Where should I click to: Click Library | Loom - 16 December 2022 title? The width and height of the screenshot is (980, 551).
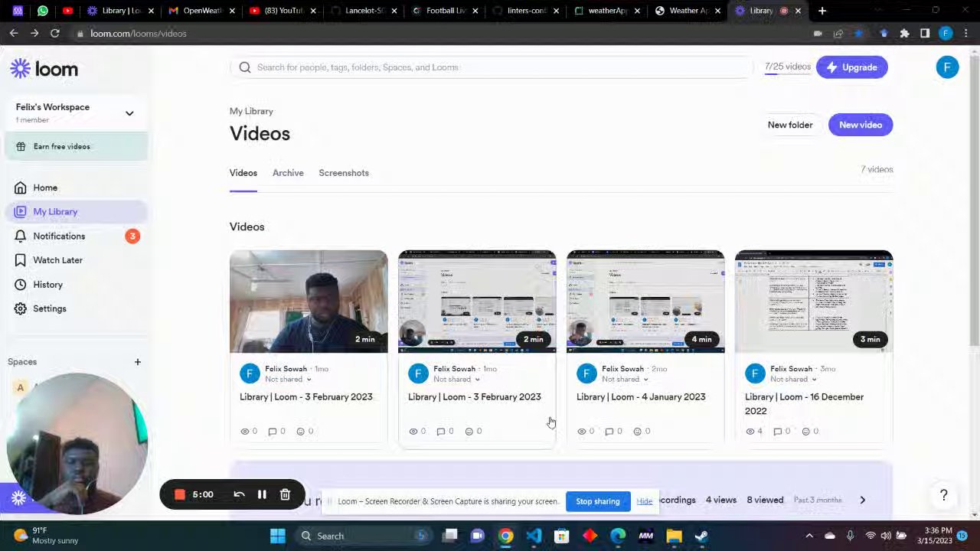pyautogui.click(x=804, y=404)
